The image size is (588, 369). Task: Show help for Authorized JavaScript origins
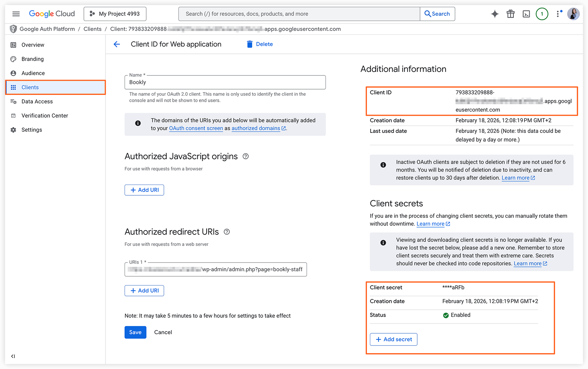pos(246,156)
